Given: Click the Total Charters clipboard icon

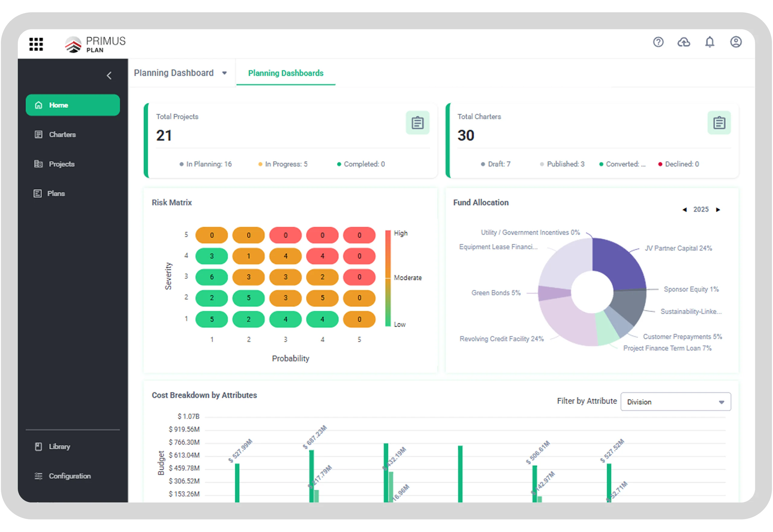Looking at the screenshot, I should tap(719, 123).
